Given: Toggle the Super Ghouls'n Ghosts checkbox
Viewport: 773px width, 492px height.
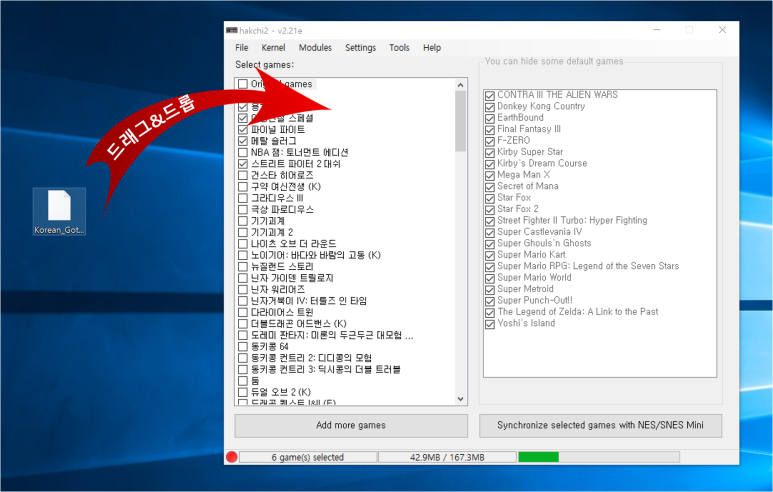Looking at the screenshot, I should click(490, 244).
